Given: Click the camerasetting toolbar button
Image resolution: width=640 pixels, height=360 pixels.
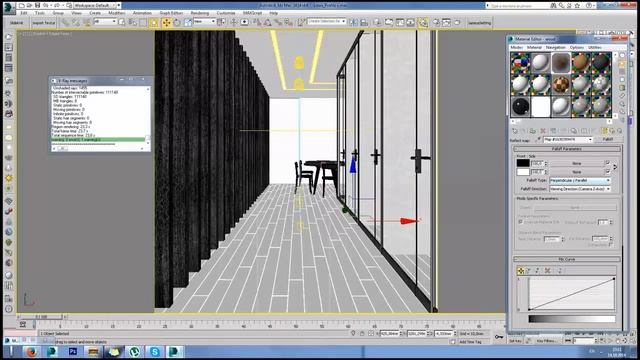Looking at the screenshot, I should [x=480, y=23].
